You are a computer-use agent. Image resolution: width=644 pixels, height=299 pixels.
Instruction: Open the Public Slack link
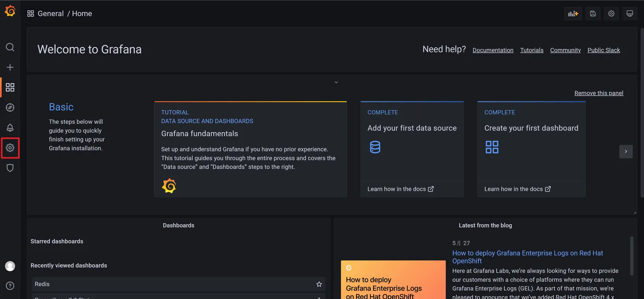pos(604,50)
